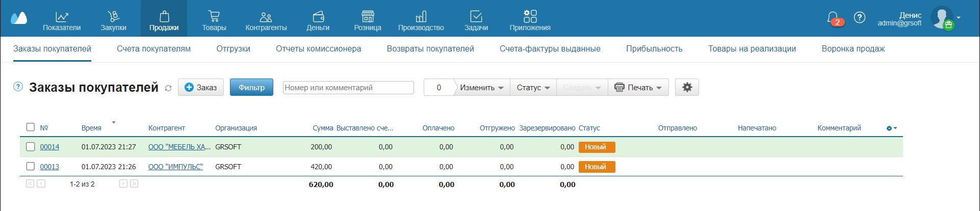Viewport: 980px width, 211px height.
Task: Select all orders with header checkbox
Action: point(31,127)
